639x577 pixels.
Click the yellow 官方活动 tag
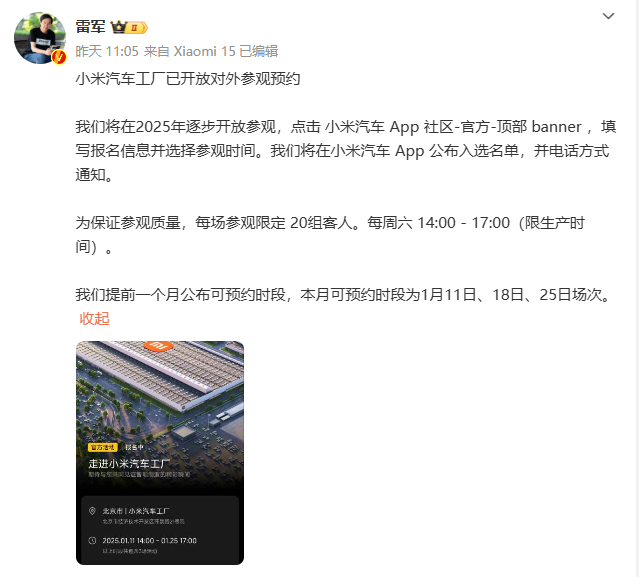[x=103, y=447]
